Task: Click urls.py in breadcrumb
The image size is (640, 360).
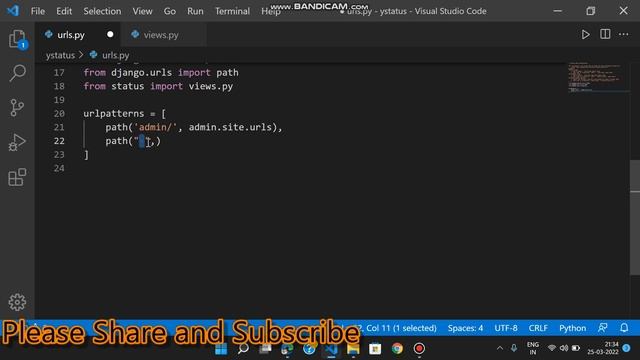Action: [116, 55]
